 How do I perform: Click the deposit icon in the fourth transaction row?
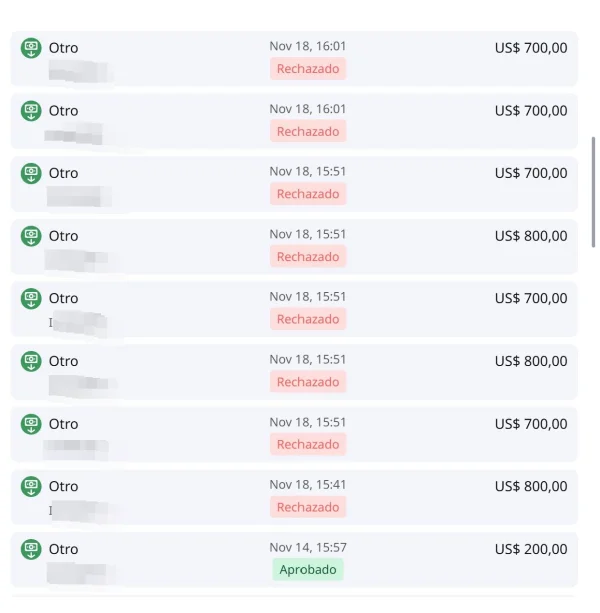pos(31,236)
